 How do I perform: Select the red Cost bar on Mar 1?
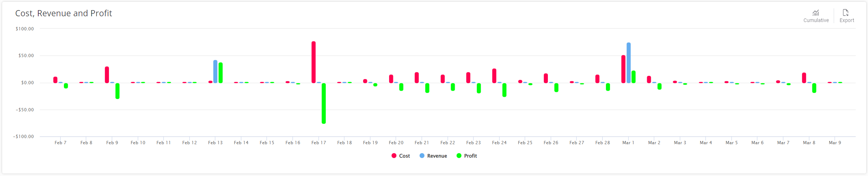(x=623, y=69)
